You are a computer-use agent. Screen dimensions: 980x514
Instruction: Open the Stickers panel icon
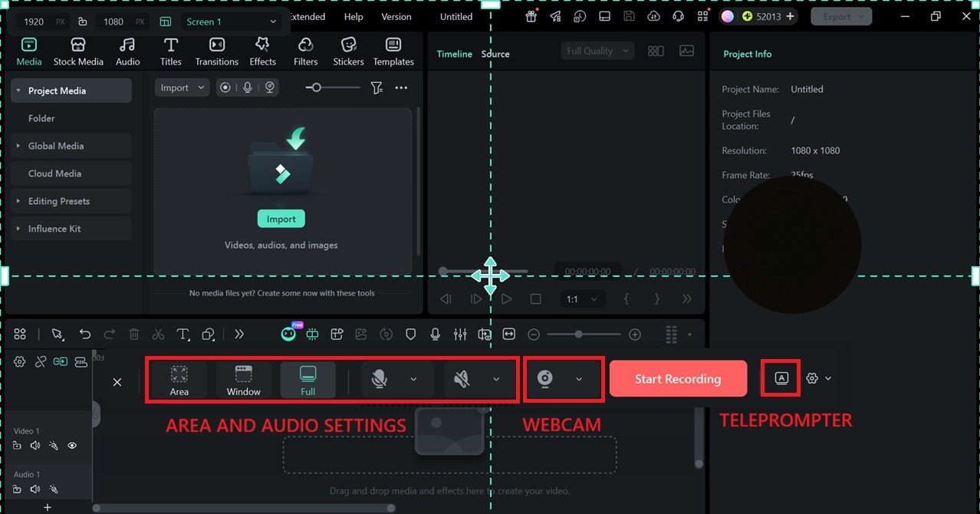[x=348, y=45]
